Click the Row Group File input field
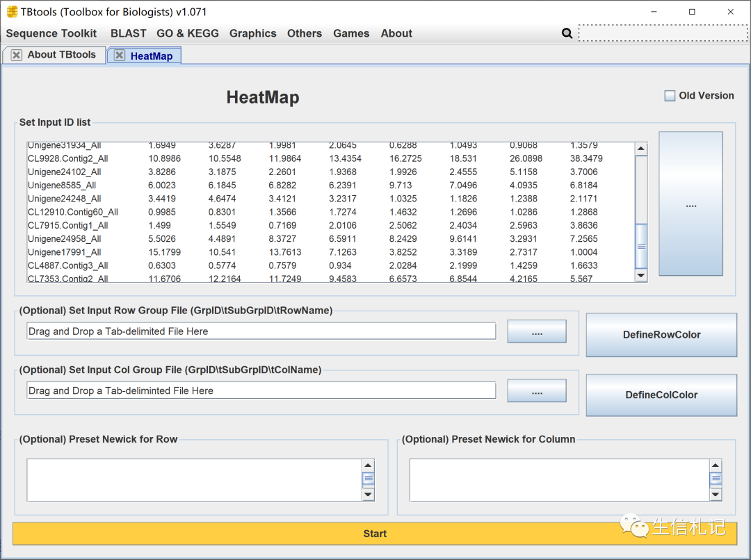This screenshot has height=560, width=751. (261, 331)
